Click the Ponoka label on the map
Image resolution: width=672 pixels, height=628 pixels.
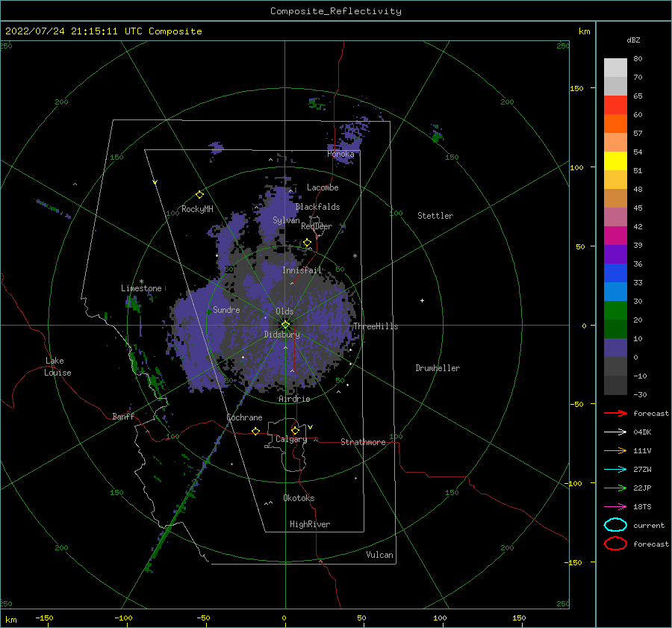(x=340, y=154)
